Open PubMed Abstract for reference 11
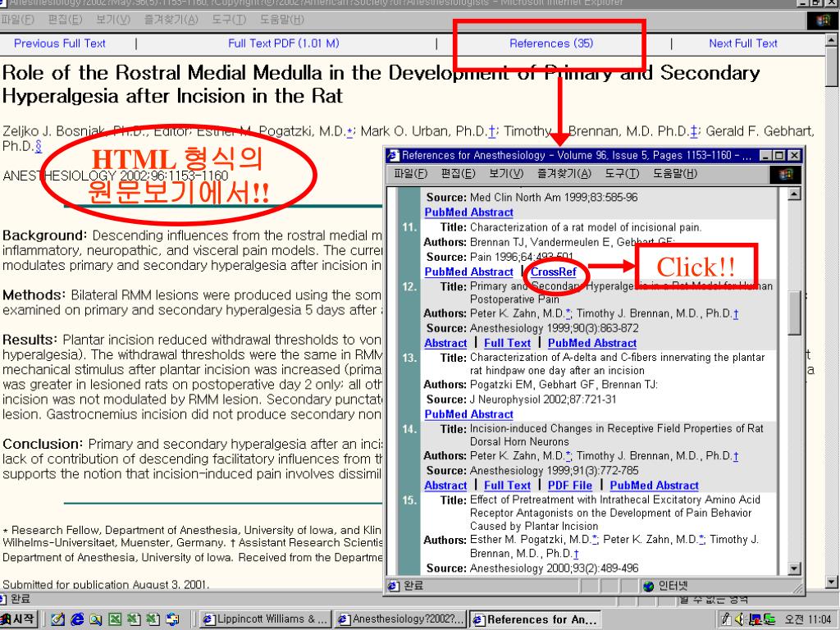Image resolution: width=840 pixels, height=630 pixels. [468, 272]
